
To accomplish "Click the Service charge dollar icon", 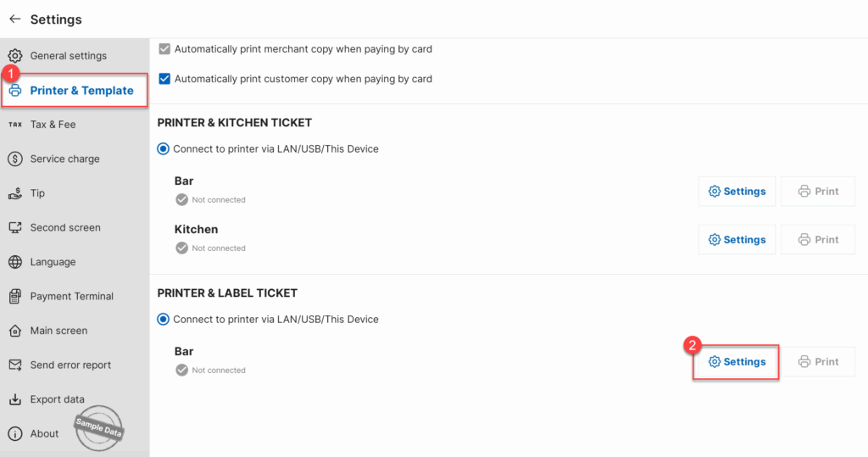I will tap(14, 159).
